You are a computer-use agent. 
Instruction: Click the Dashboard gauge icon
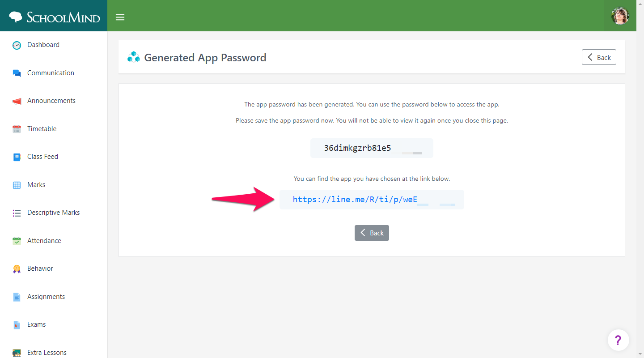click(x=17, y=45)
